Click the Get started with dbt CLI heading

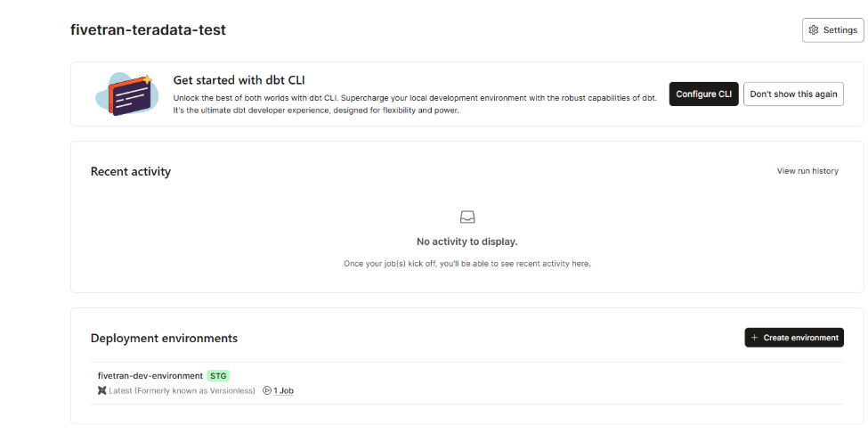(x=239, y=79)
